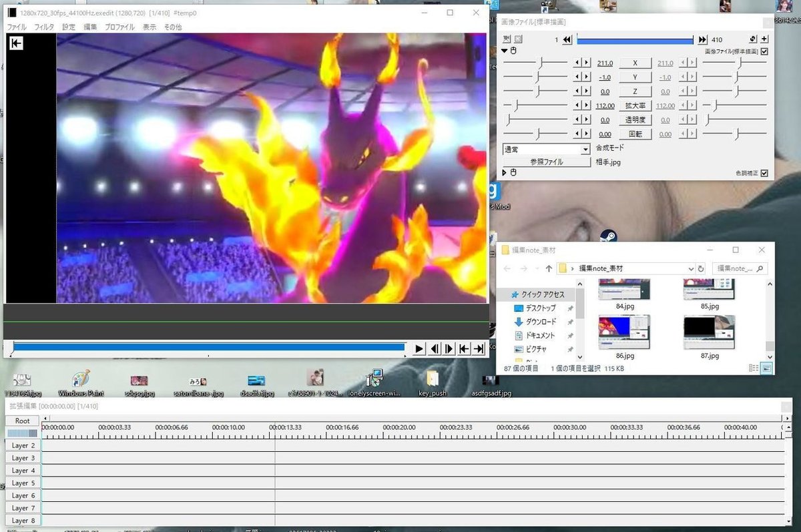801x532 pixels.
Task: Open Explorer recent locations dropdown arrow
Action: coord(536,268)
